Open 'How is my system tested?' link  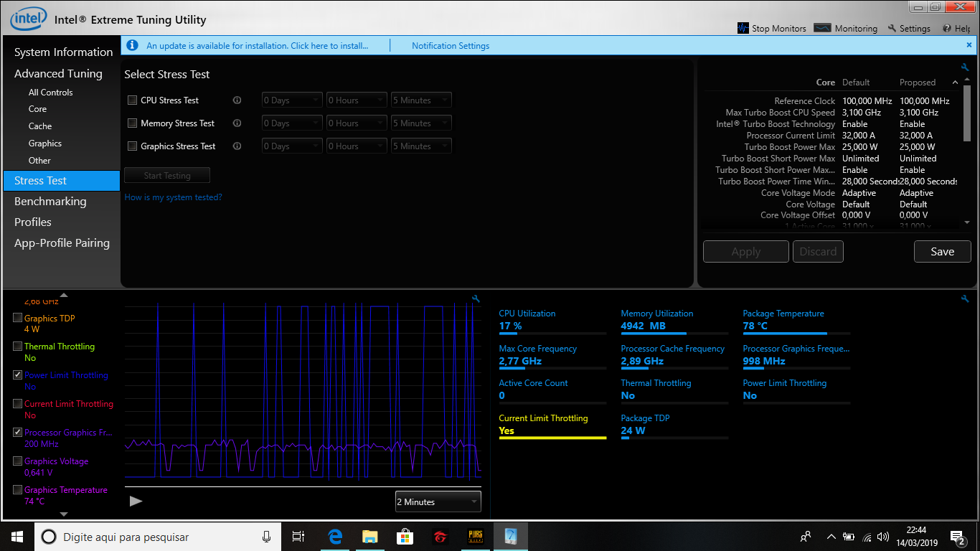[174, 197]
